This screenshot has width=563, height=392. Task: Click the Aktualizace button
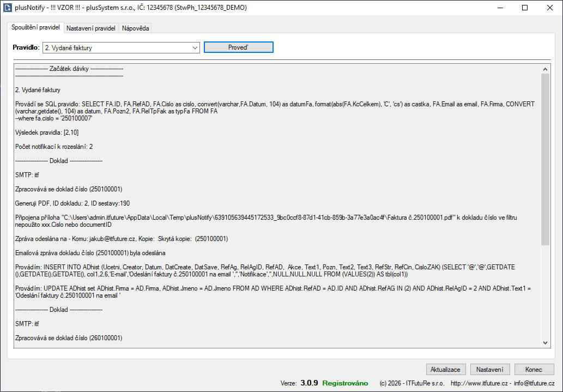coord(446,369)
